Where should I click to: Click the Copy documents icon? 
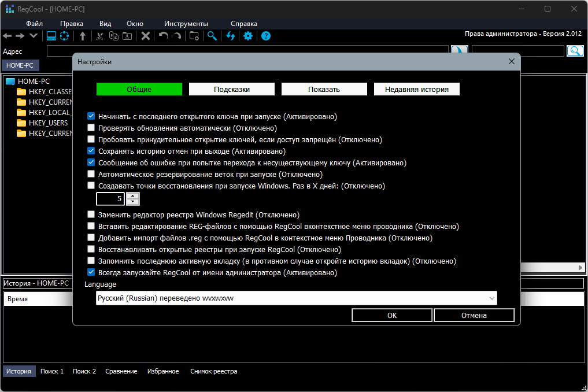coord(114,36)
